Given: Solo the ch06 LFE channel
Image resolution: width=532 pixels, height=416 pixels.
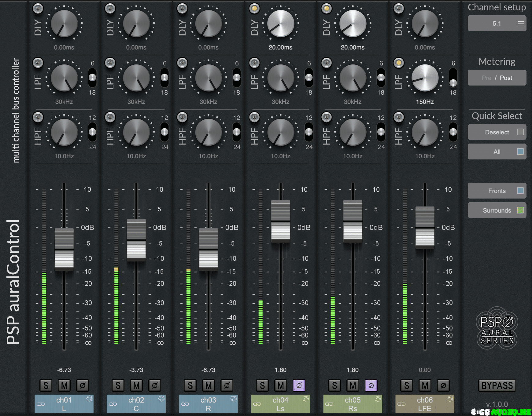Looking at the screenshot, I should click(x=407, y=385).
